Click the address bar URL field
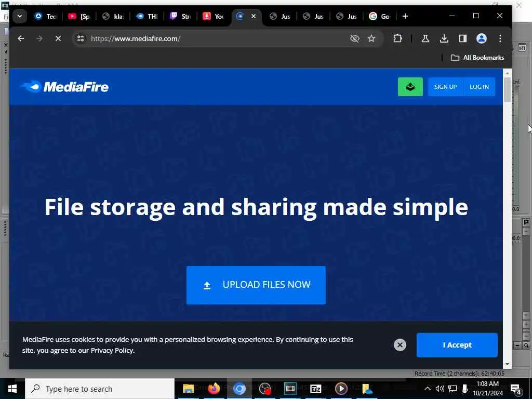This screenshot has width=532, height=399. 217,38
